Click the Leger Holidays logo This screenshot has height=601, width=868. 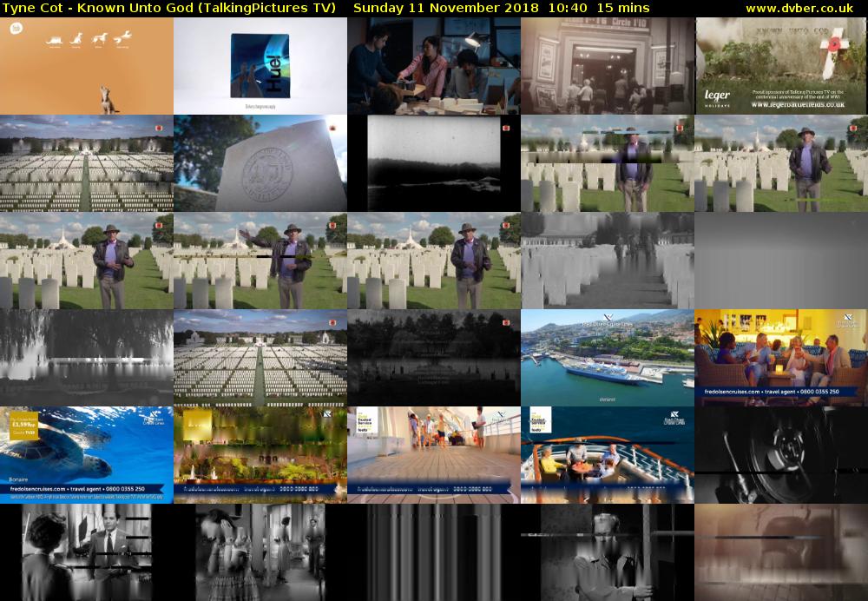[x=717, y=97]
